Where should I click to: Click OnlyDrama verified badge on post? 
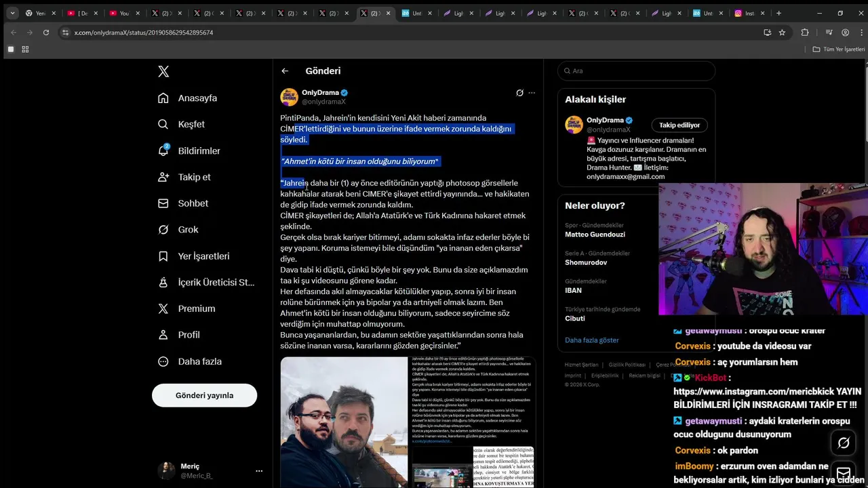(x=344, y=93)
